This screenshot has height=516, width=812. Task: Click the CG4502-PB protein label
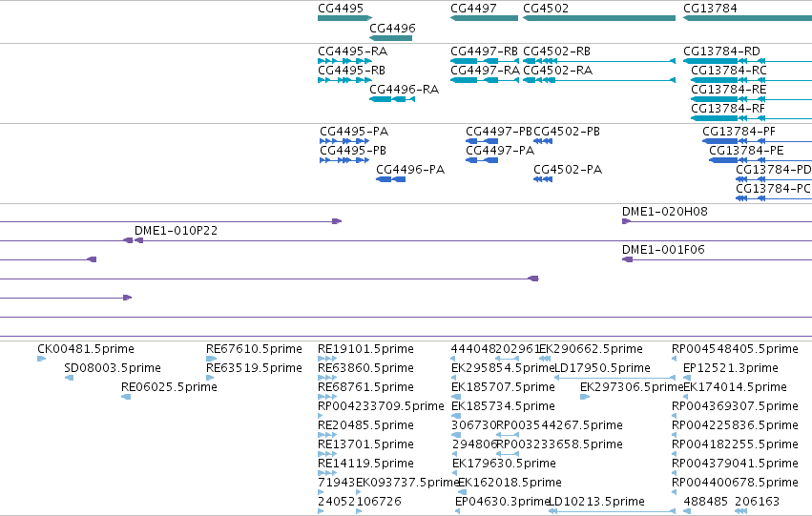(567, 132)
